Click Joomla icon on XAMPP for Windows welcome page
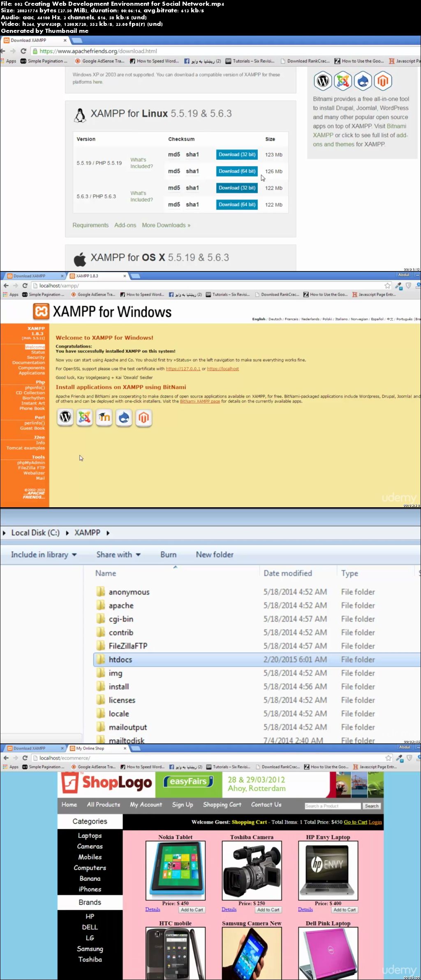The height and width of the screenshot is (980, 421). coord(84,417)
